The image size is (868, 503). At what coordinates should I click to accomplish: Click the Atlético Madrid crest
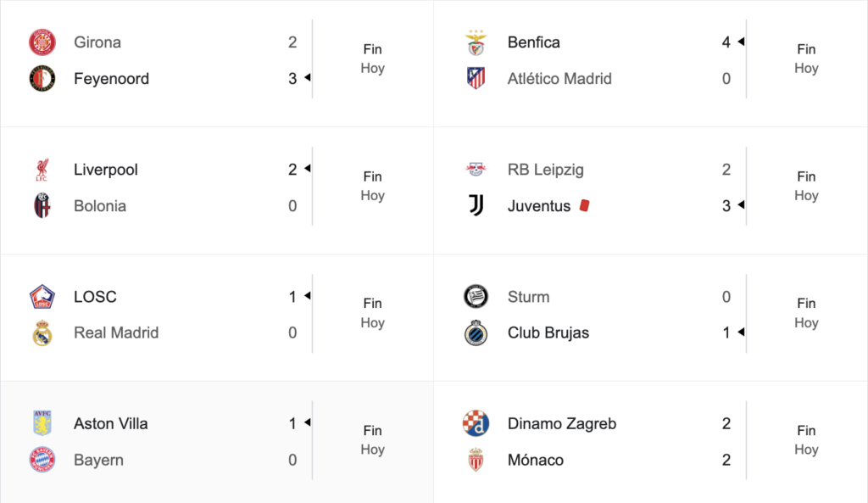[x=476, y=79]
